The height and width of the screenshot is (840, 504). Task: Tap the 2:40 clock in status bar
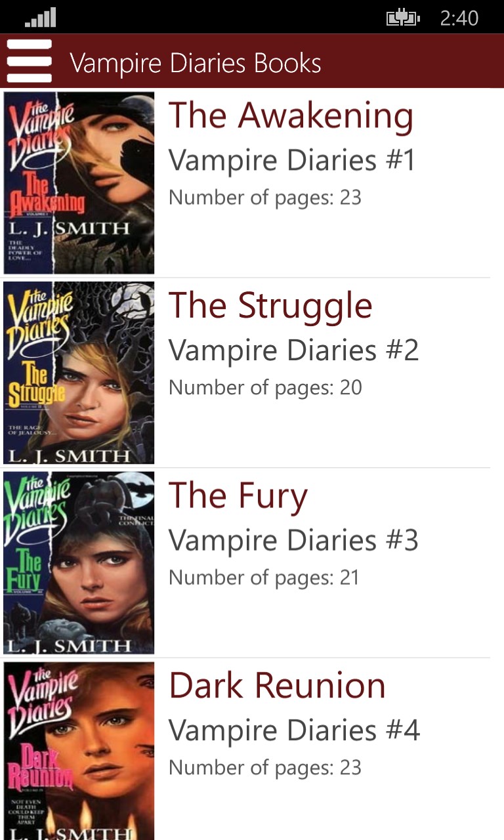point(459,18)
